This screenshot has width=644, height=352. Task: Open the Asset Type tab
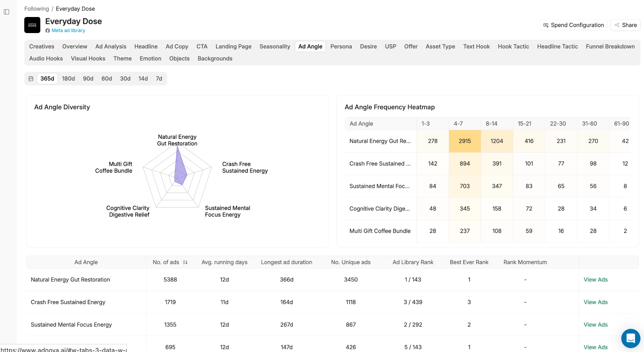tap(440, 47)
